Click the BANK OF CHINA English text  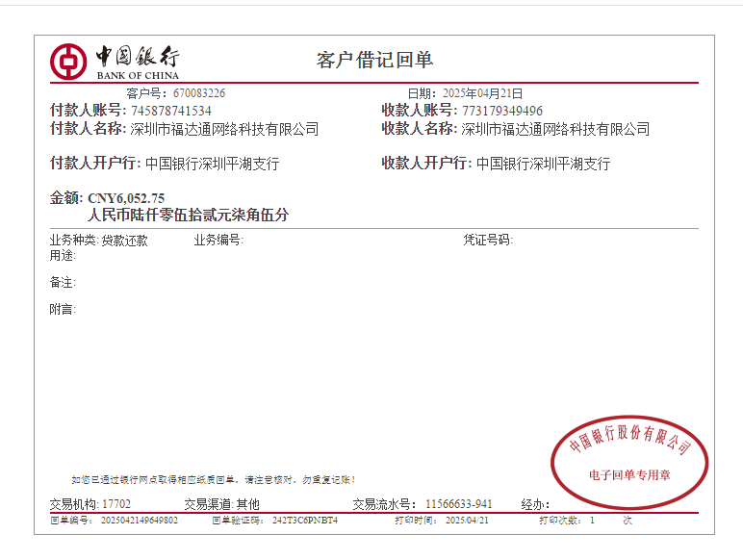point(138,75)
